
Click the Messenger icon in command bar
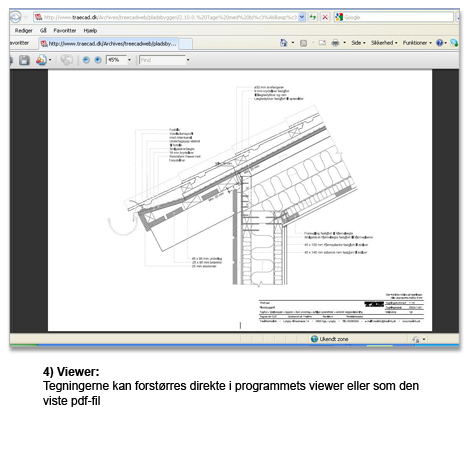coord(454,43)
